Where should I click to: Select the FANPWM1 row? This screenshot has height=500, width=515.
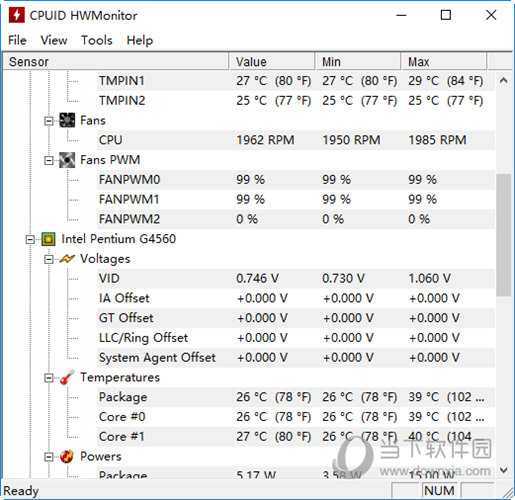pyautogui.click(x=296, y=199)
